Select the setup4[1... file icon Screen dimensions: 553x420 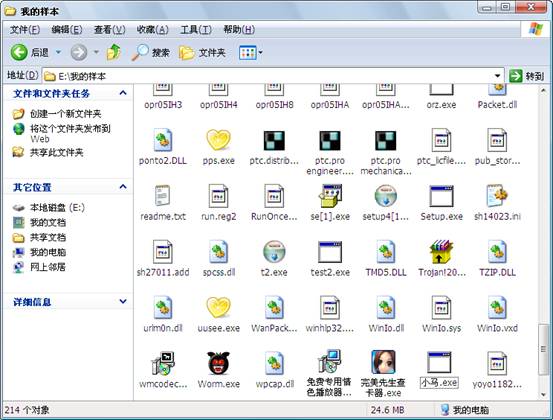(x=386, y=196)
